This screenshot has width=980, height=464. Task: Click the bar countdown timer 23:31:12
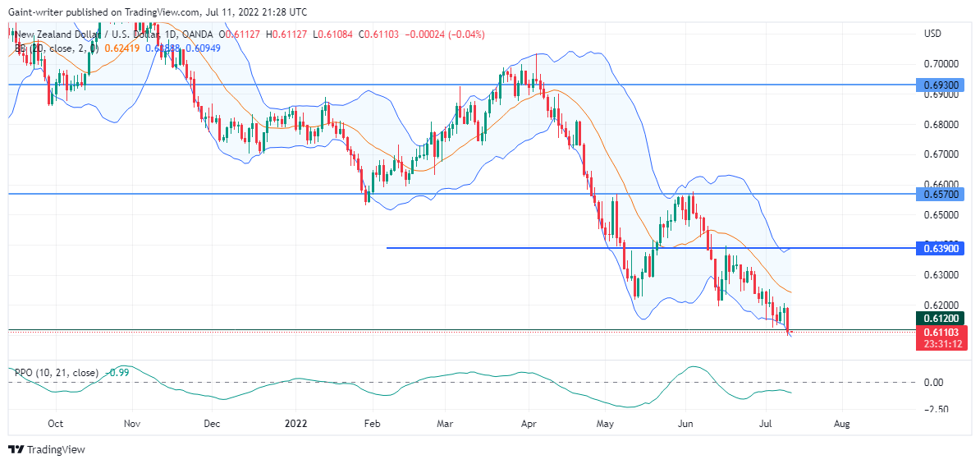pyautogui.click(x=943, y=342)
